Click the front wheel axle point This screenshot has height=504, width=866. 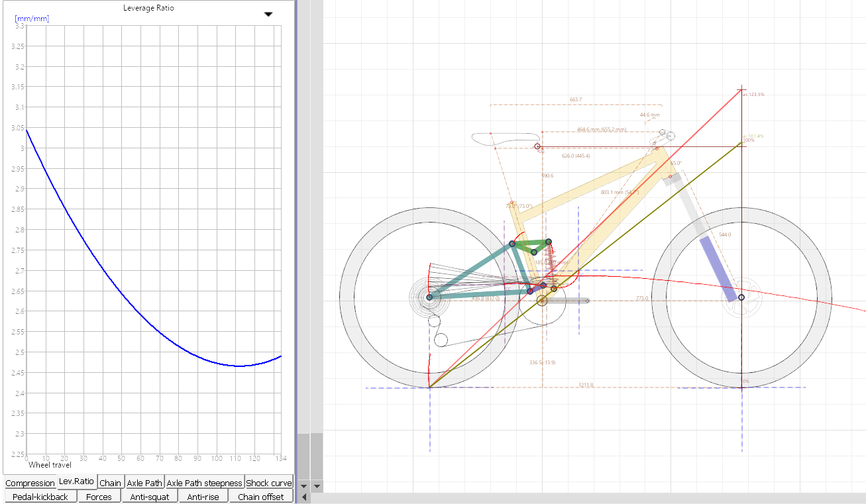click(741, 297)
